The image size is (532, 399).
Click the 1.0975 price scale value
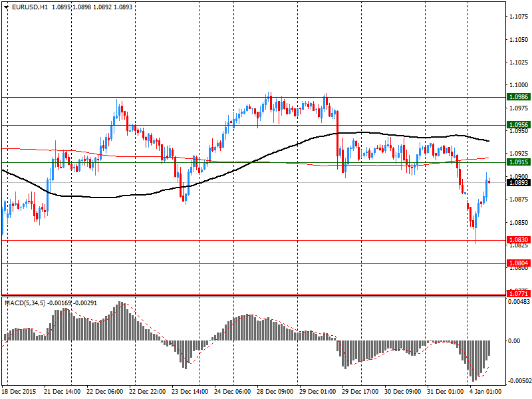(x=519, y=108)
